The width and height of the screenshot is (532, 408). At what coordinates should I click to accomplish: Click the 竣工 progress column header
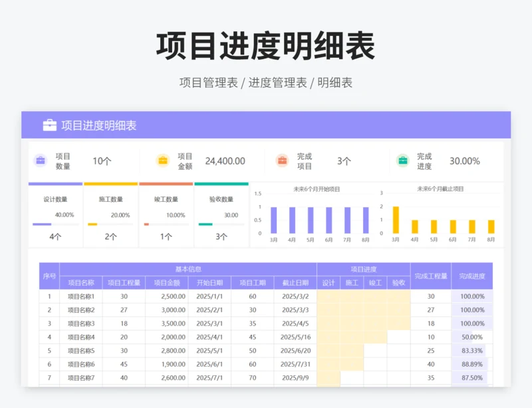[375, 283]
